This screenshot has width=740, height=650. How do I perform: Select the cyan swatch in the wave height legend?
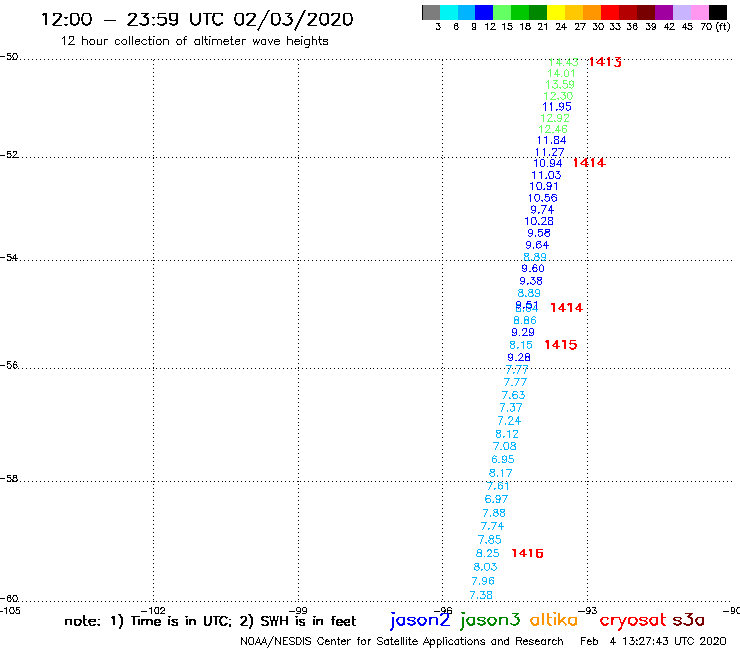click(x=448, y=12)
